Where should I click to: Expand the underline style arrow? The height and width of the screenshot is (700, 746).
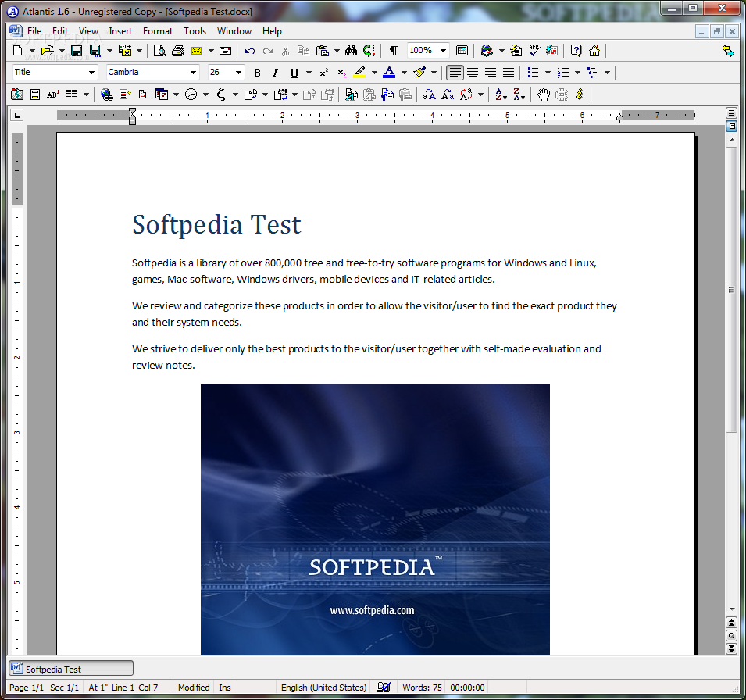[309, 73]
